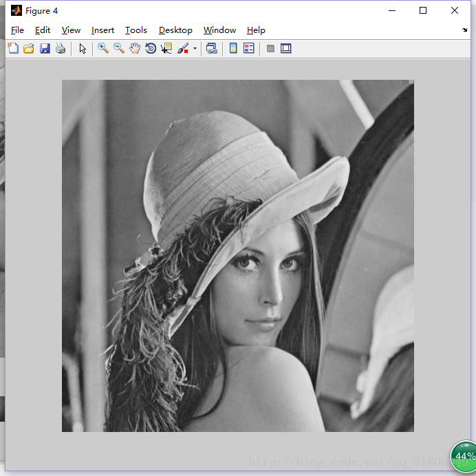The width and height of the screenshot is (476, 476).
Task: Minimize the Figure 4 window
Action: pos(392,10)
